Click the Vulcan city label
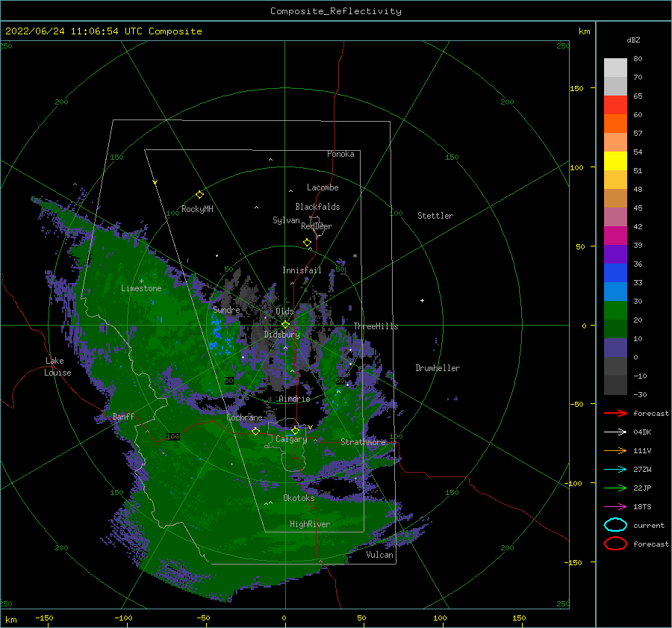 [x=380, y=555]
